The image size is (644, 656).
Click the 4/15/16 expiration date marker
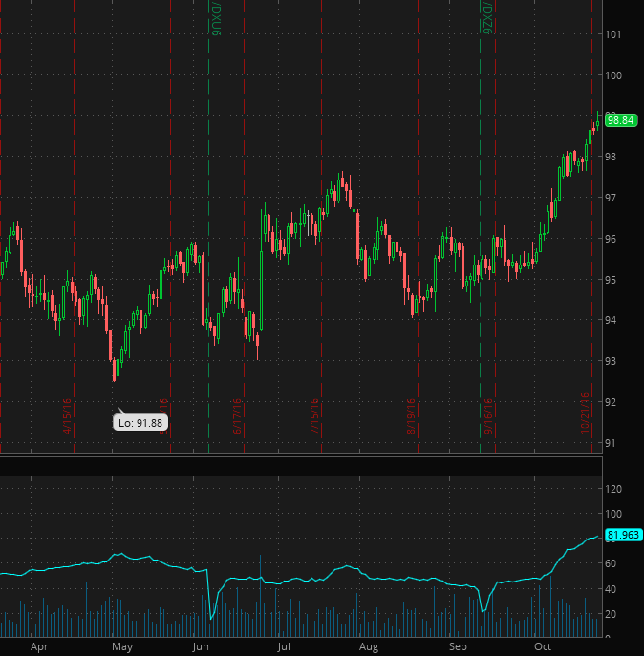68,417
